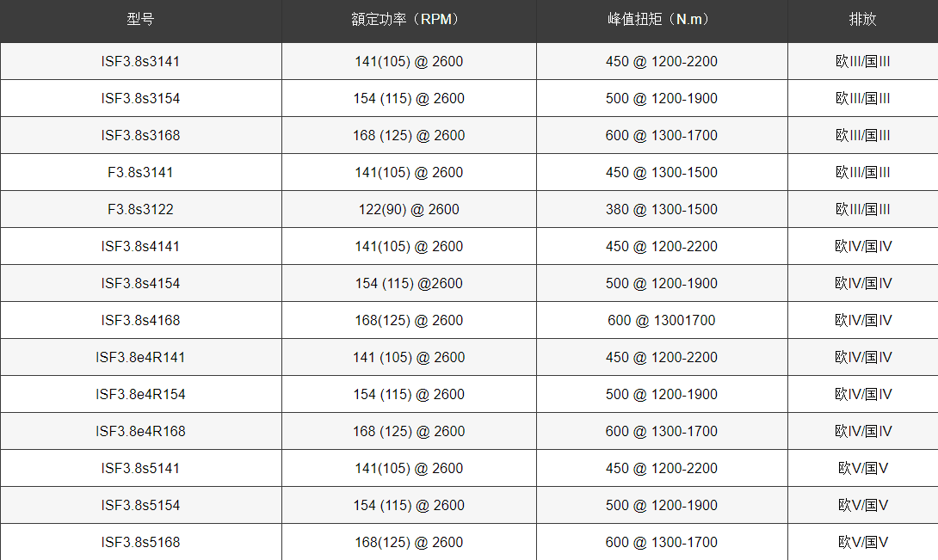Click peak torque in ISF3.8s3154 row
This screenshot has width=938, height=560.
(x=662, y=99)
